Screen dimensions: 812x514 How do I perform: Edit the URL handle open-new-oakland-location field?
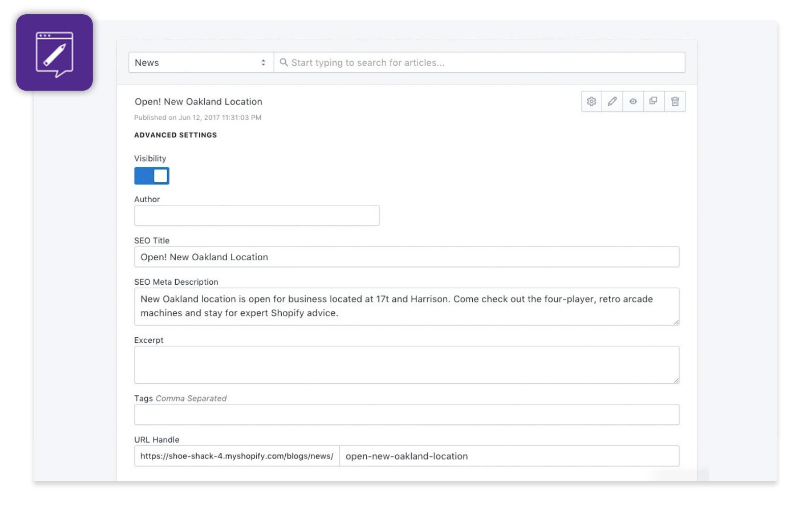(x=509, y=456)
